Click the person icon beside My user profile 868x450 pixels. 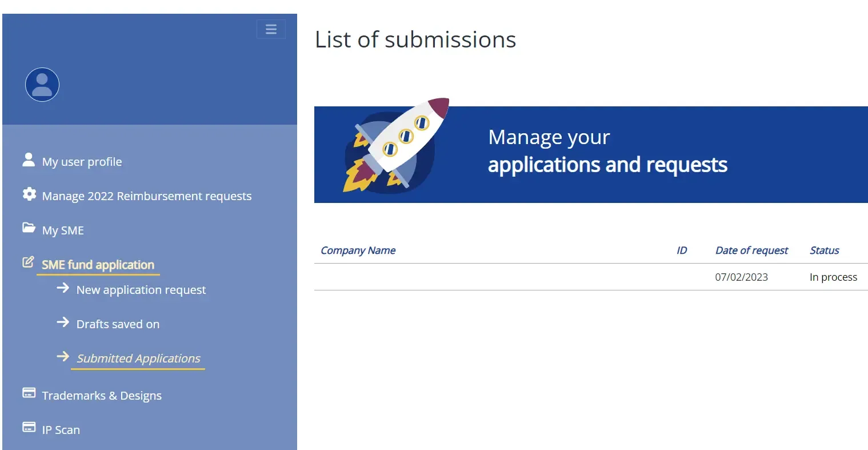29,160
